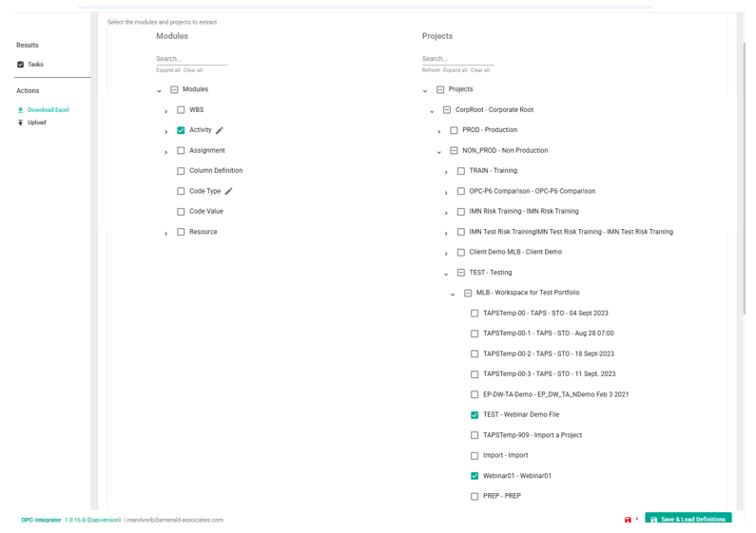Focus the Modules search field
The height and width of the screenshot is (533, 756).
(x=191, y=59)
